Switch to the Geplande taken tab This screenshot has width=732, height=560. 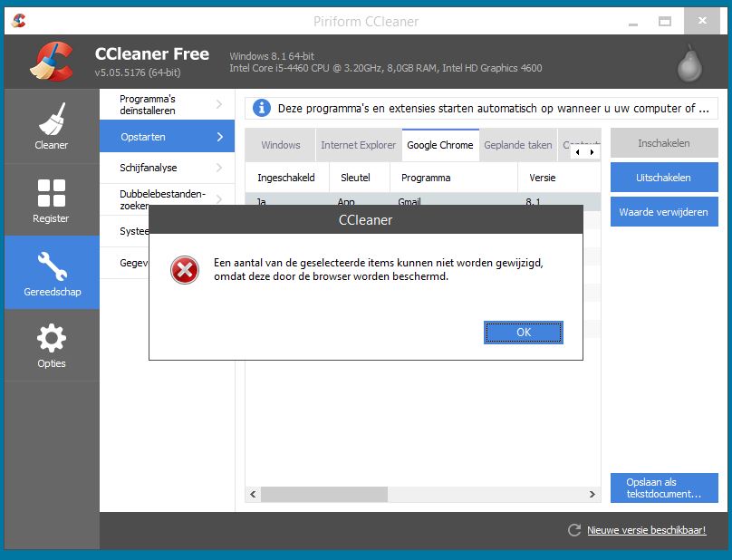pyautogui.click(x=517, y=145)
